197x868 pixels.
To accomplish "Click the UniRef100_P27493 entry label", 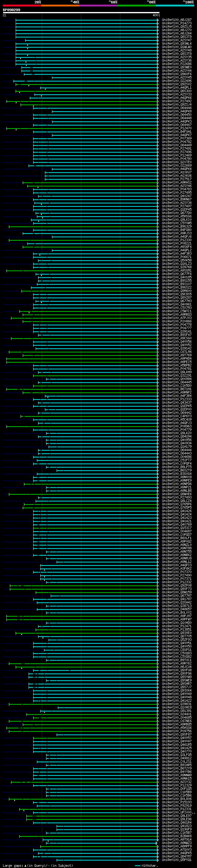I will (x=177, y=498).
